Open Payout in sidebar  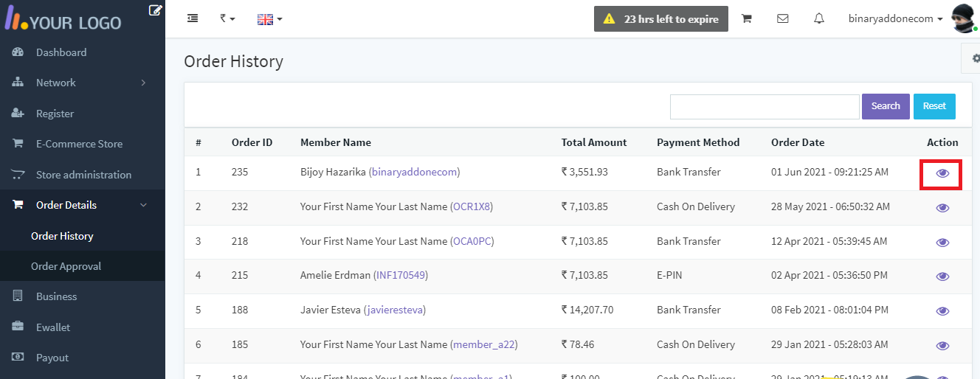pos(52,358)
